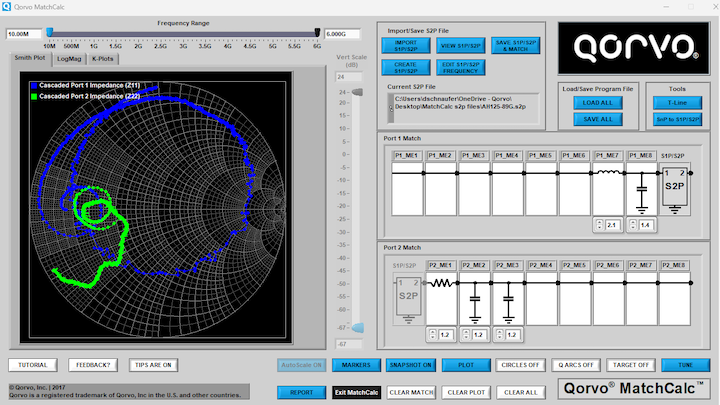Click the P2_ME3 shunt capacitor element
Image resolution: width=720 pixels, height=405 pixels.
pyautogui.click(x=508, y=298)
